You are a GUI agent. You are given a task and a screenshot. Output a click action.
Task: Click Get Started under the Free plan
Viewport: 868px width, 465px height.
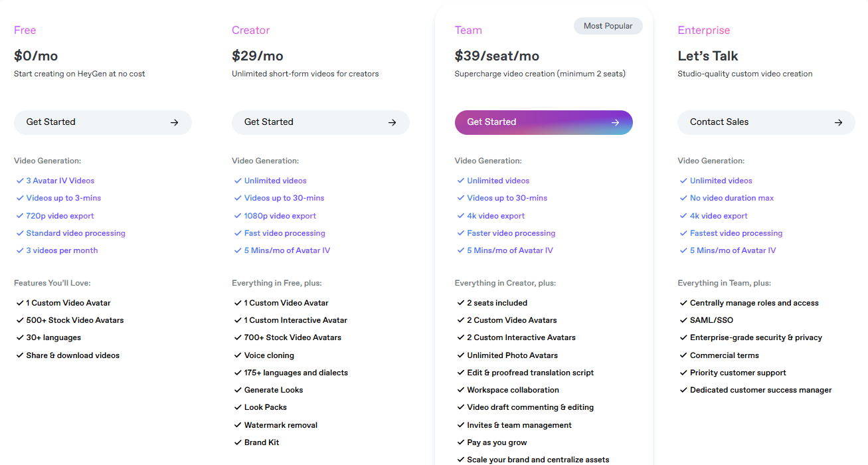(x=103, y=122)
